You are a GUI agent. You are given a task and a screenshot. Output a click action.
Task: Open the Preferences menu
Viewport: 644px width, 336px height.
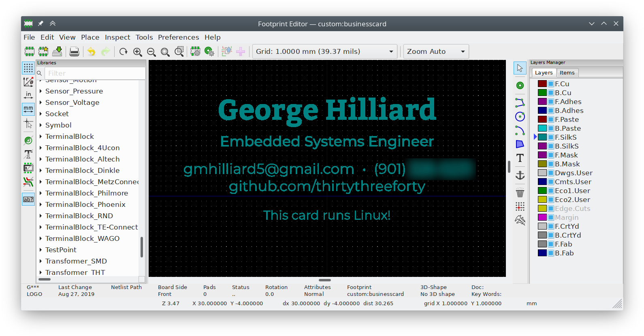(x=178, y=37)
